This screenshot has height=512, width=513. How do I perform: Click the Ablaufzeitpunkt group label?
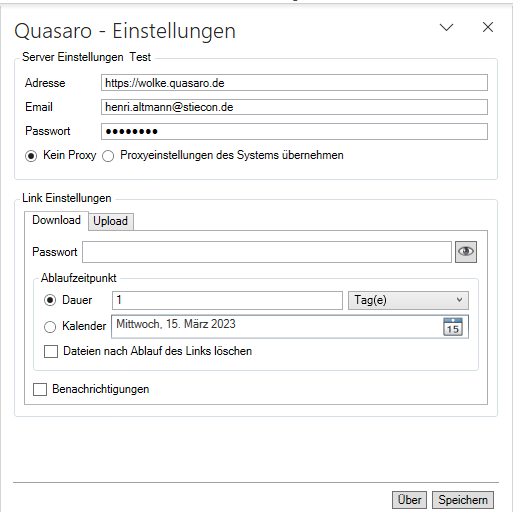tap(79, 278)
